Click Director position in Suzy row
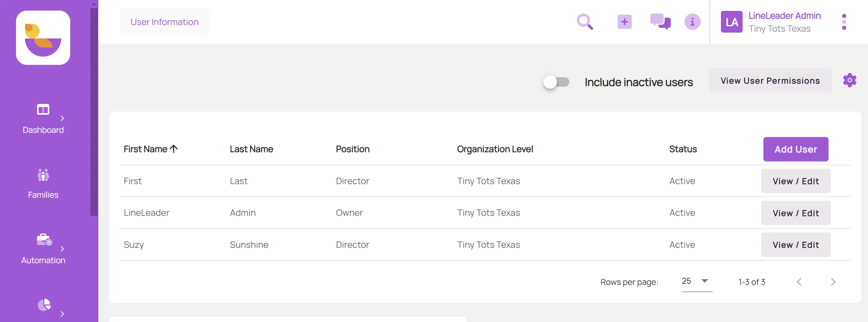868x322 pixels. pos(352,244)
